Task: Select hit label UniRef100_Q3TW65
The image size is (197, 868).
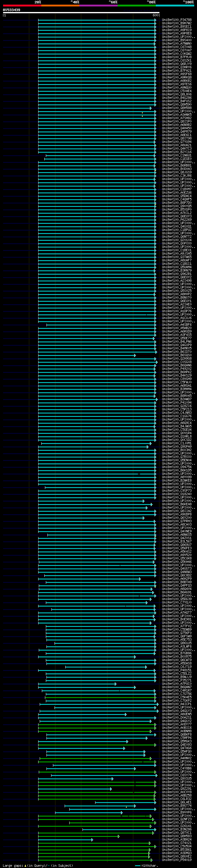Action: tap(177, 257)
